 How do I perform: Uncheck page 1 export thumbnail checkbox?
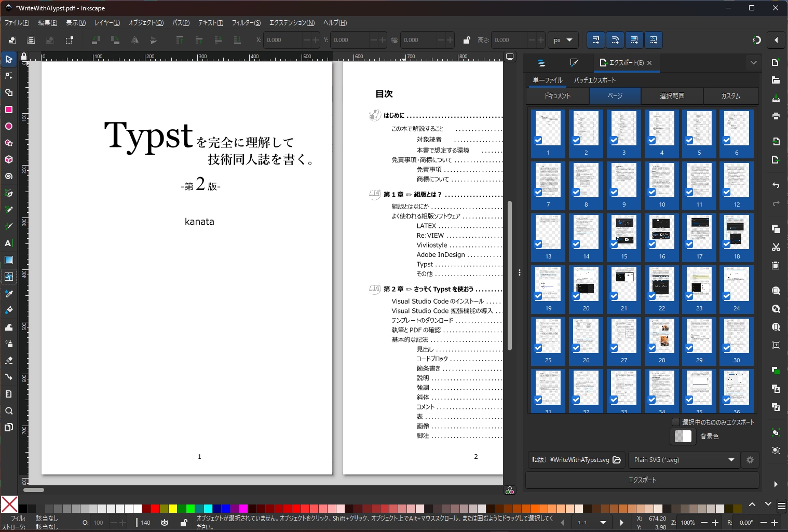pyautogui.click(x=538, y=140)
